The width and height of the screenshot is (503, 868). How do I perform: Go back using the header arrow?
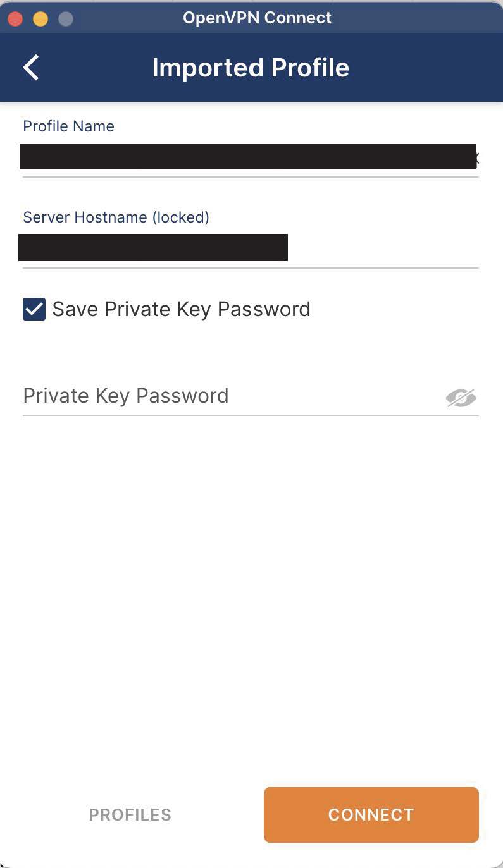(x=31, y=68)
